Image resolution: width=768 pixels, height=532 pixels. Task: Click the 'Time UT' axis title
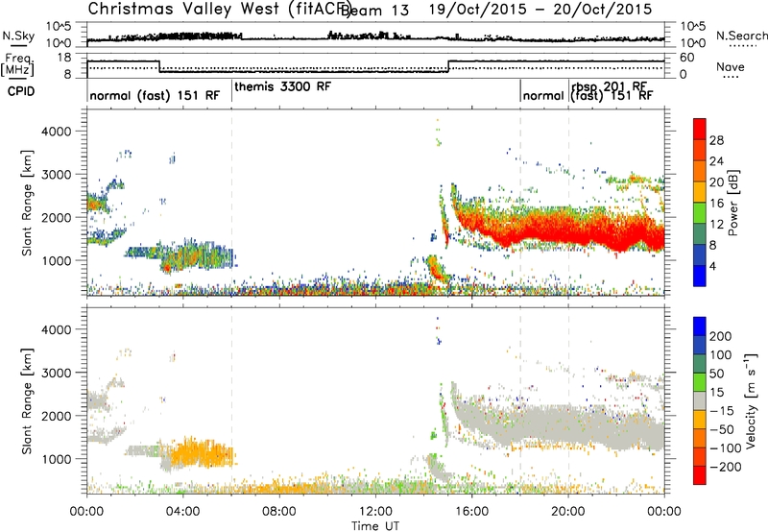click(375, 525)
